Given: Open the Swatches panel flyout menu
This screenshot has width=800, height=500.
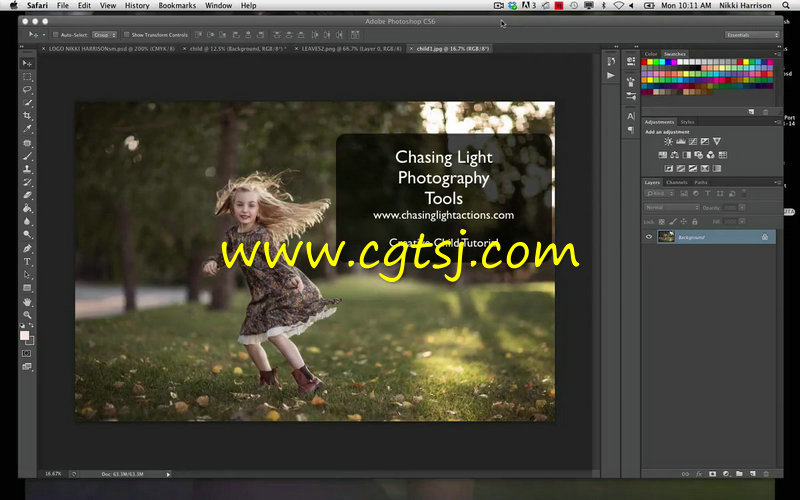Looking at the screenshot, I should click(x=777, y=54).
